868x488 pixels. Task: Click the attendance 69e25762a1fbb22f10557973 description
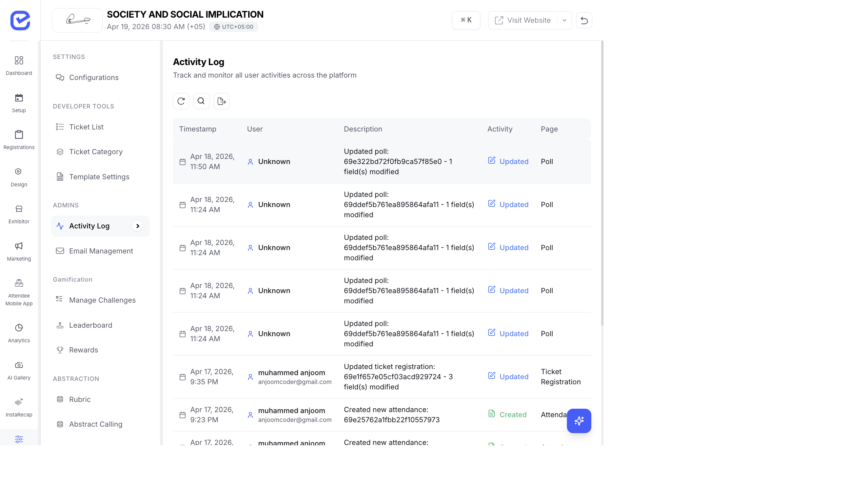tap(392, 415)
